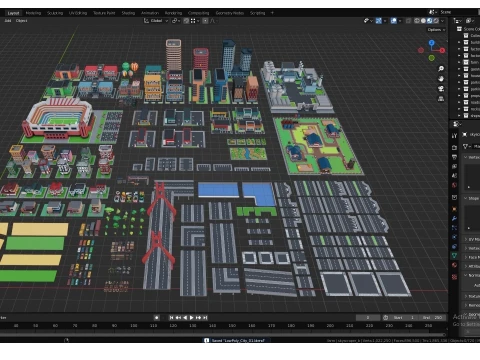Open the World properties tab
Screen dimensions: 480x360
coord(454,185)
